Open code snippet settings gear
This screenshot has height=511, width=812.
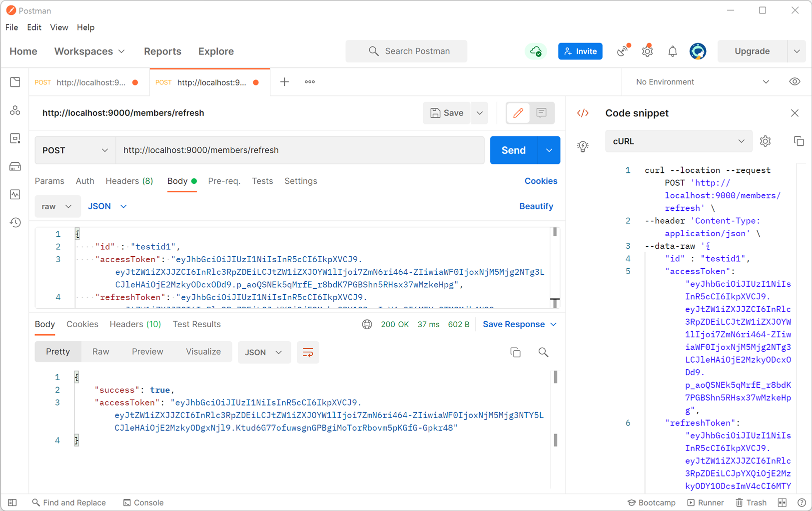point(765,141)
